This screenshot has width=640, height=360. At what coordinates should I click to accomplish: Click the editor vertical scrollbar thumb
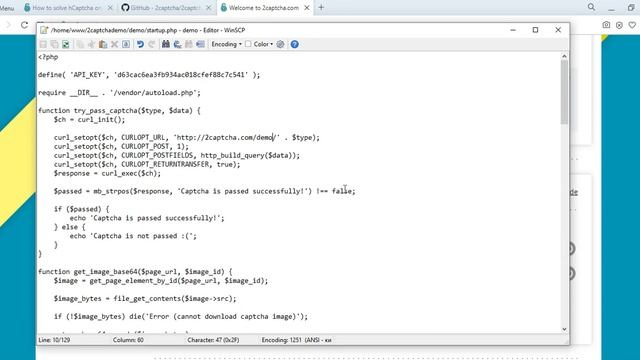pos(564,92)
